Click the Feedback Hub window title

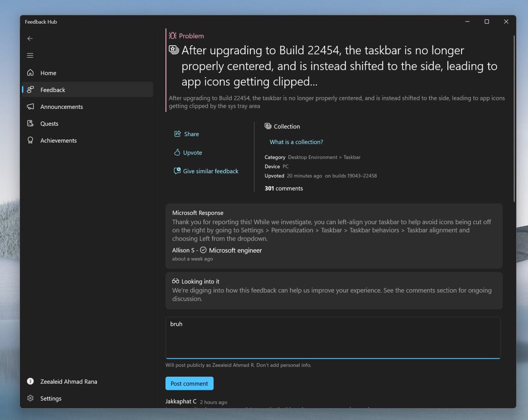coord(41,22)
